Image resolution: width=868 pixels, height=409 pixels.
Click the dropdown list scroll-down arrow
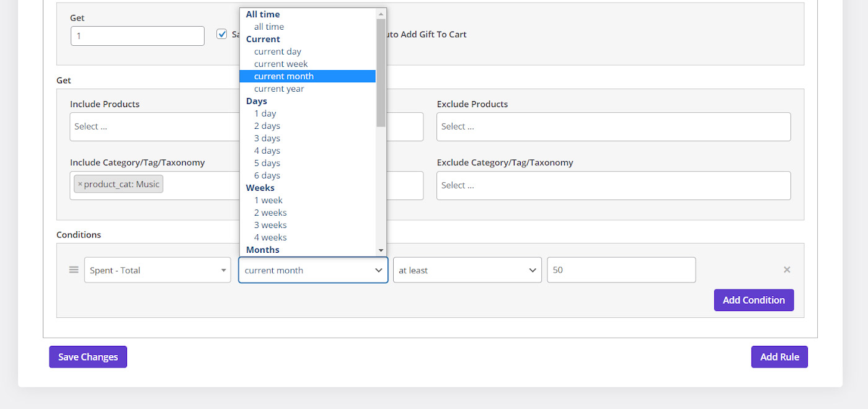point(381,250)
